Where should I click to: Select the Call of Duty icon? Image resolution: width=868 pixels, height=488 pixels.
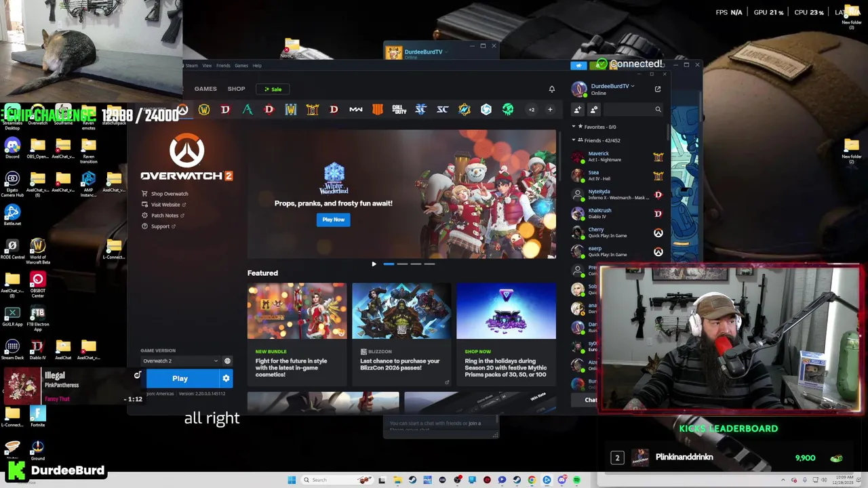coord(399,110)
